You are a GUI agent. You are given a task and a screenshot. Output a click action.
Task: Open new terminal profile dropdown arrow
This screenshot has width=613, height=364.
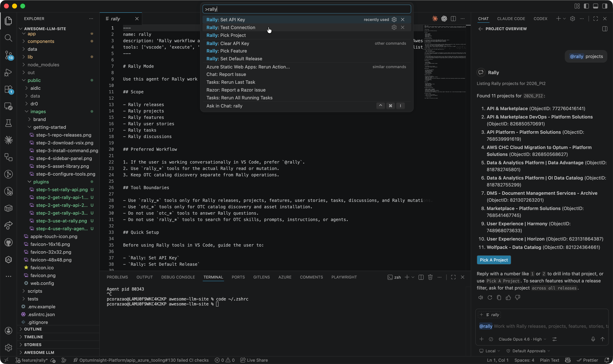[413, 277]
